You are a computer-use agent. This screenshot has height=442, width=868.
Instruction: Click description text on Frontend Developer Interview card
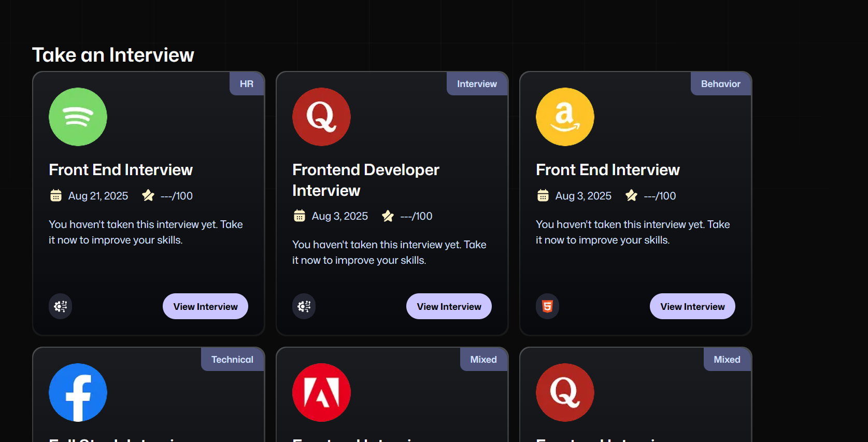tap(389, 252)
